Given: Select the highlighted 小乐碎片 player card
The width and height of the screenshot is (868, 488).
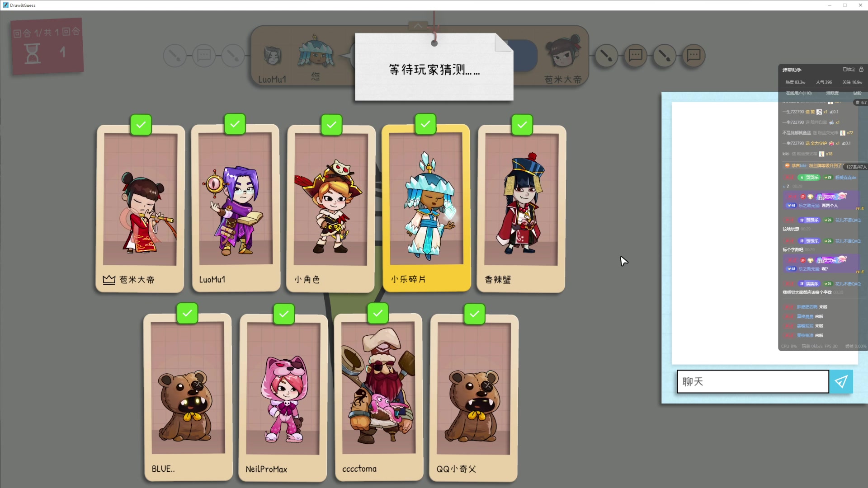Looking at the screenshot, I should coord(426,208).
